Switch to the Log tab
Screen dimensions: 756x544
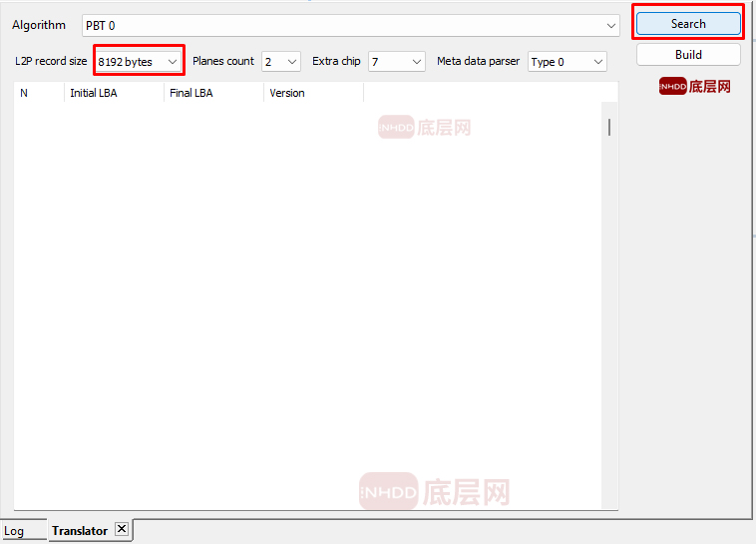click(14, 531)
